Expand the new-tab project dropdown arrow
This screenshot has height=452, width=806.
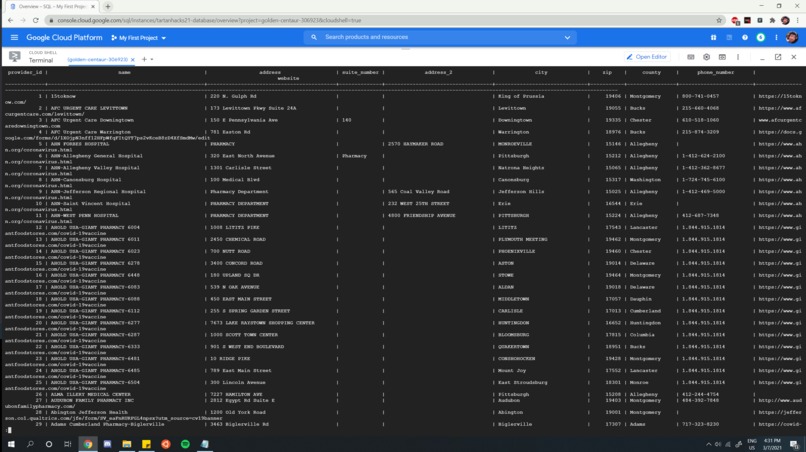152,60
